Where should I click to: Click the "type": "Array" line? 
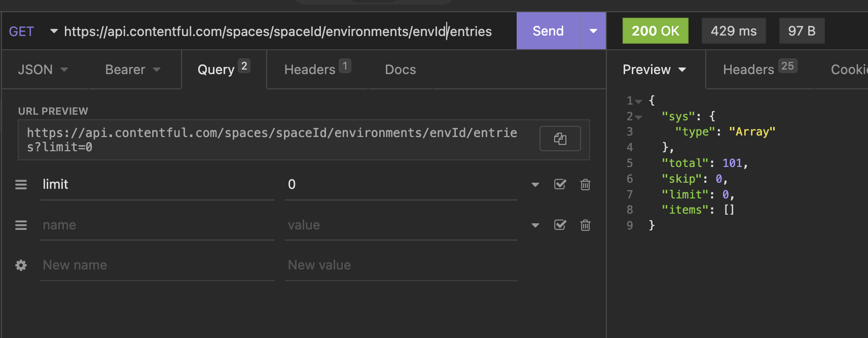[x=725, y=132]
